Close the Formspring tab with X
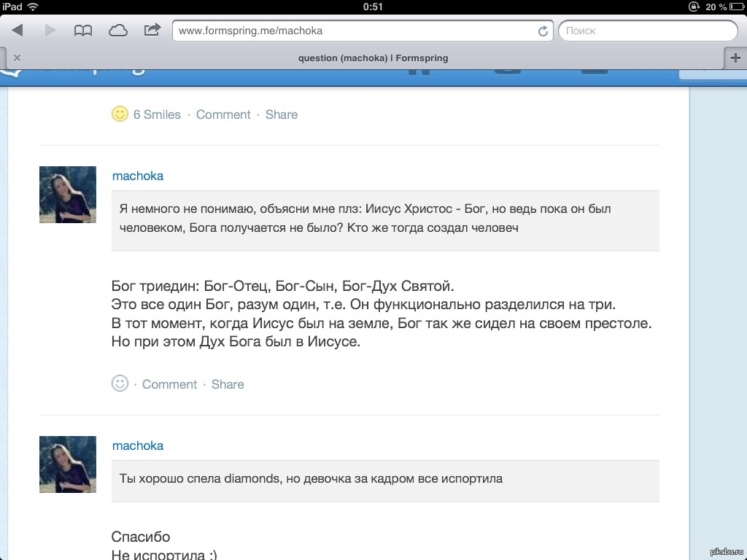 pos(17,58)
